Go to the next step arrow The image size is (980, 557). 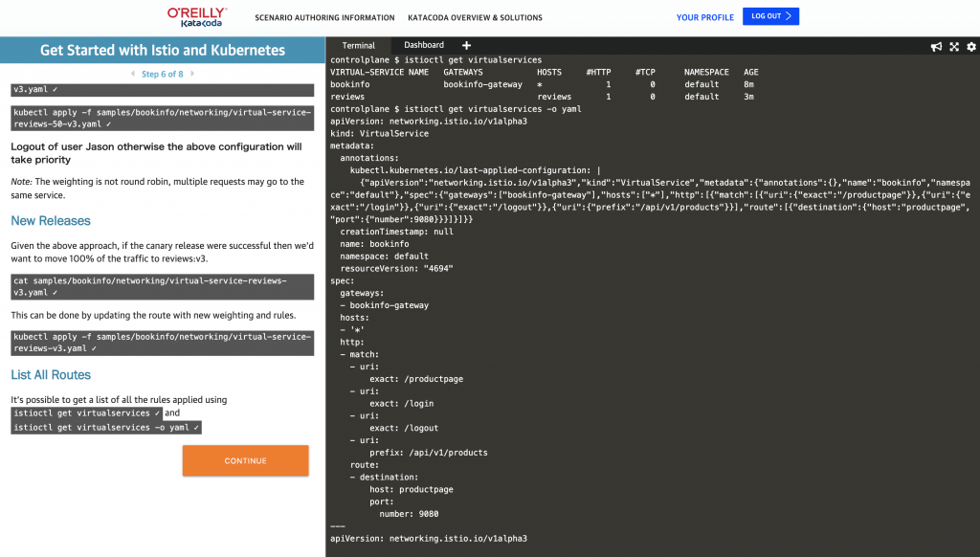click(x=192, y=74)
